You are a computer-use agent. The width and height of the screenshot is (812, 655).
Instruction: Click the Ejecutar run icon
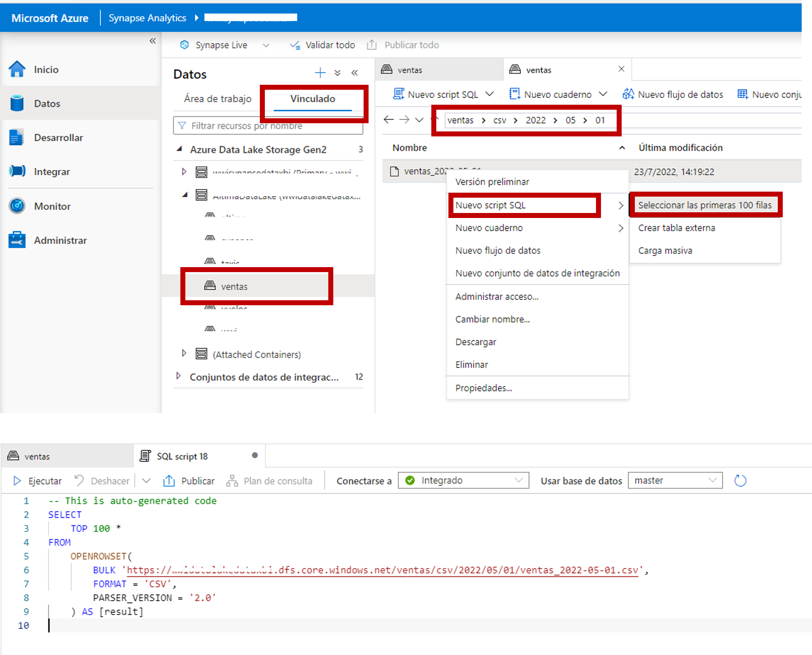(x=17, y=481)
